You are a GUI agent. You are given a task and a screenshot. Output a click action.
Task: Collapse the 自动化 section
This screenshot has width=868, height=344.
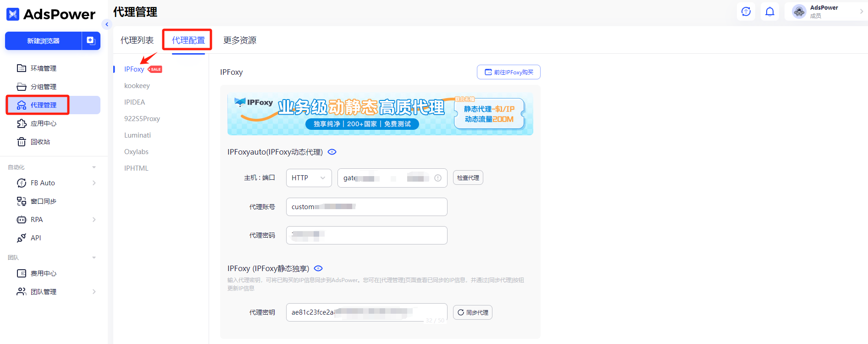pos(94,167)
